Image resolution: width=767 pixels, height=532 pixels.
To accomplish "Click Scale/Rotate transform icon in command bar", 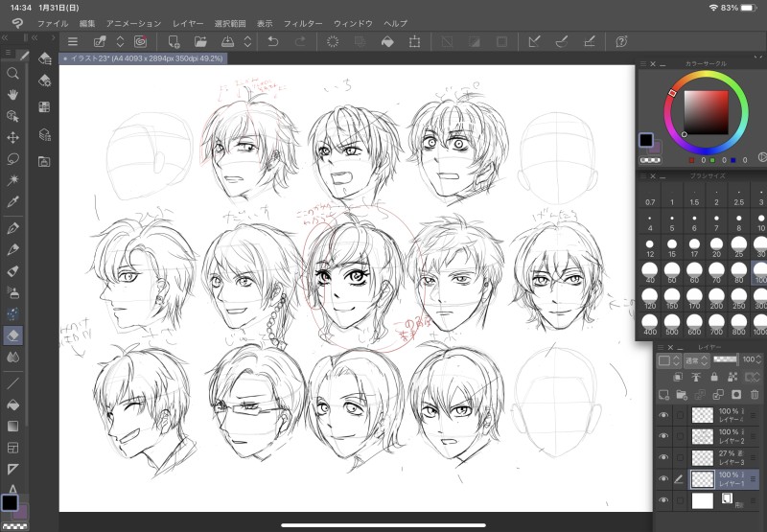I will pos(414,42).
